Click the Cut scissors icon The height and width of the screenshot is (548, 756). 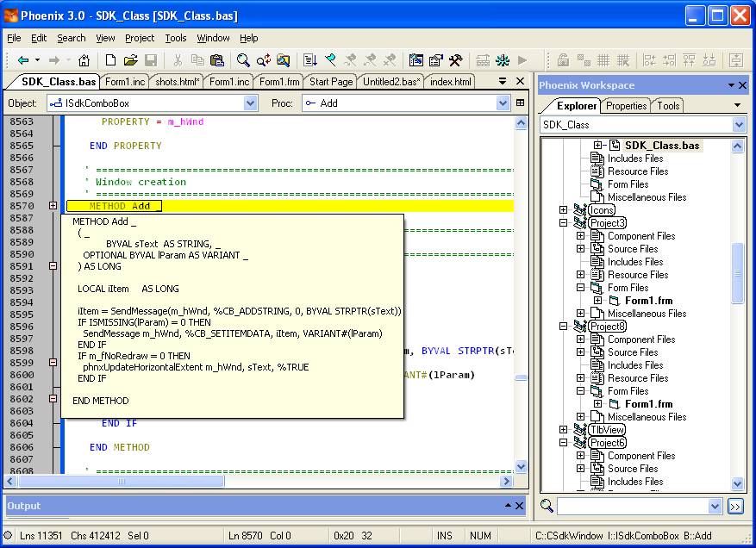(x=178, y=60)
